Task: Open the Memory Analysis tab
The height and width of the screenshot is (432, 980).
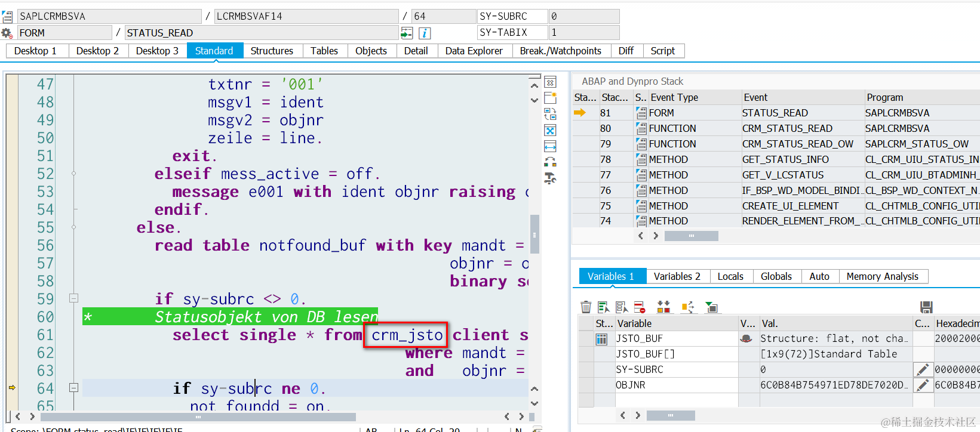Action: (882, 276)
